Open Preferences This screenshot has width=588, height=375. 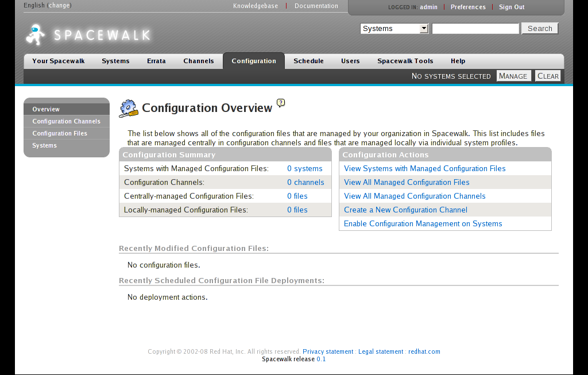[468, 7]
